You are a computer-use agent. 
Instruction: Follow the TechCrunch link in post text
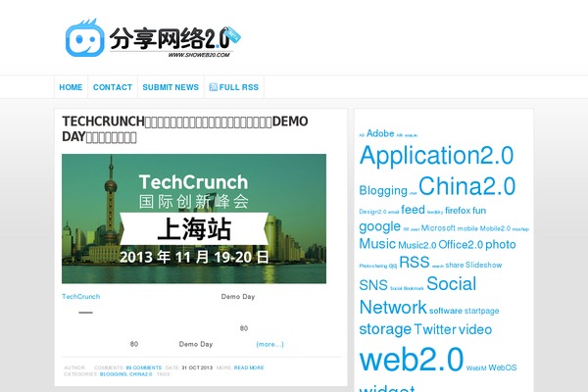(81, 296)
